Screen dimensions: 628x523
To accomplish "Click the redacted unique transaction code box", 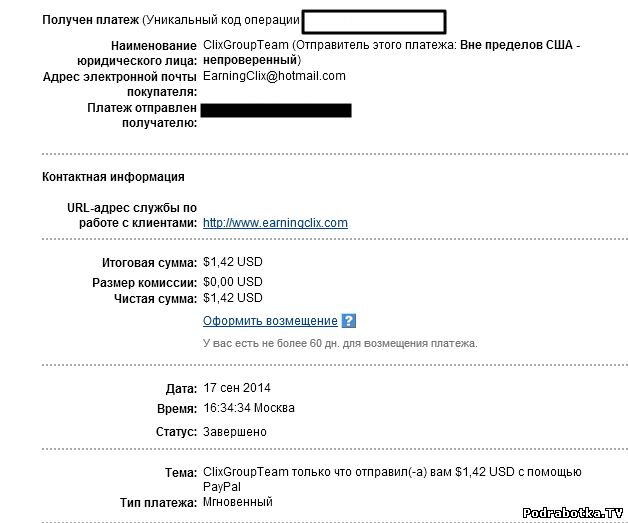I will tap(373, 20).
